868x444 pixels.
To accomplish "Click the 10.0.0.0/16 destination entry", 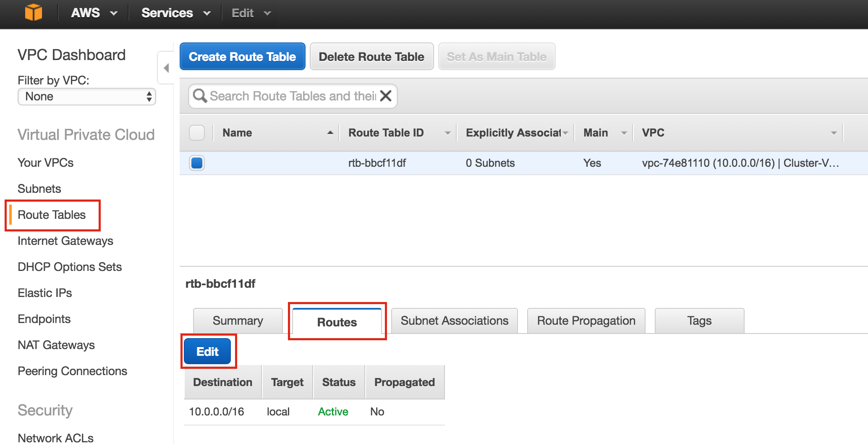I will 217,412.
